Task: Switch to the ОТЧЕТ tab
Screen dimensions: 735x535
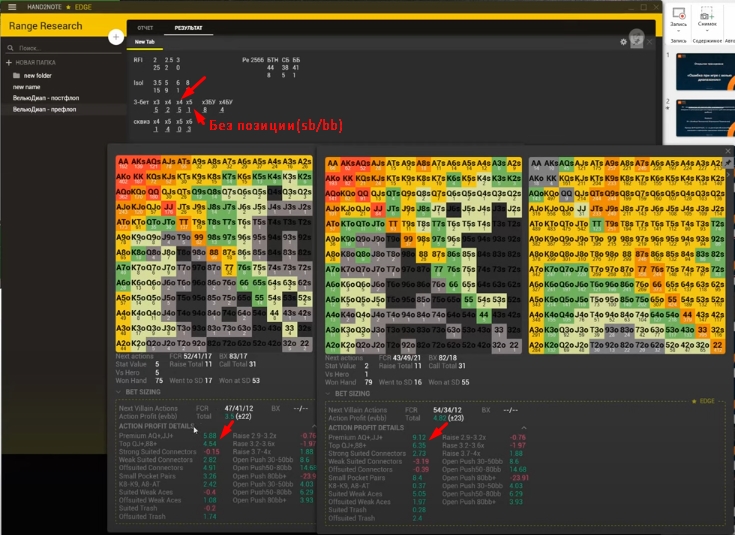Action: coord(145,28)
